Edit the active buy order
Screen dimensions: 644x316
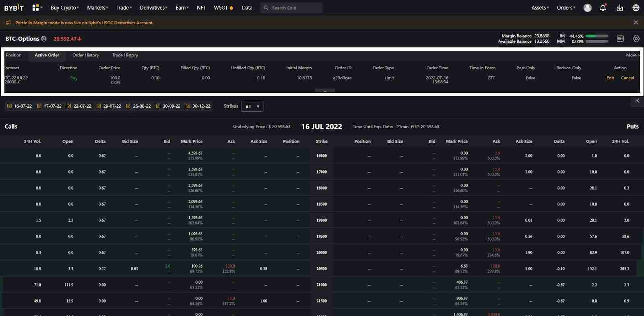pyautogui.click(x=610, y=78)
